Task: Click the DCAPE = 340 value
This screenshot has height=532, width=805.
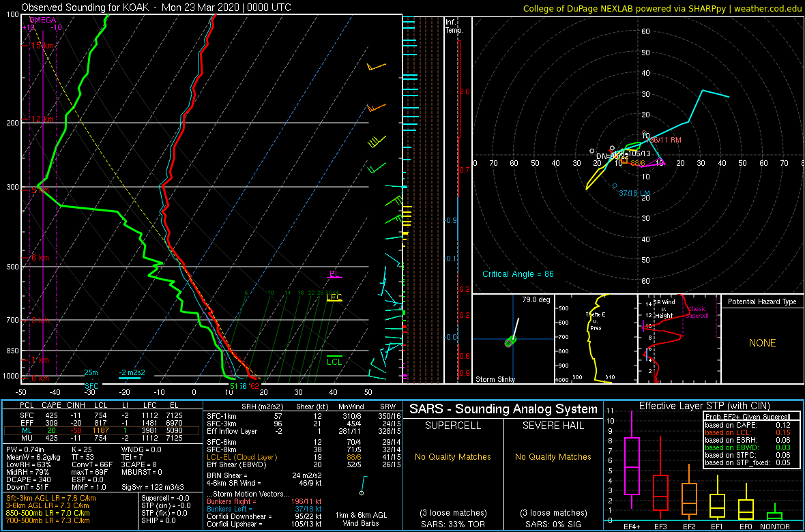Action: point(28,479)
